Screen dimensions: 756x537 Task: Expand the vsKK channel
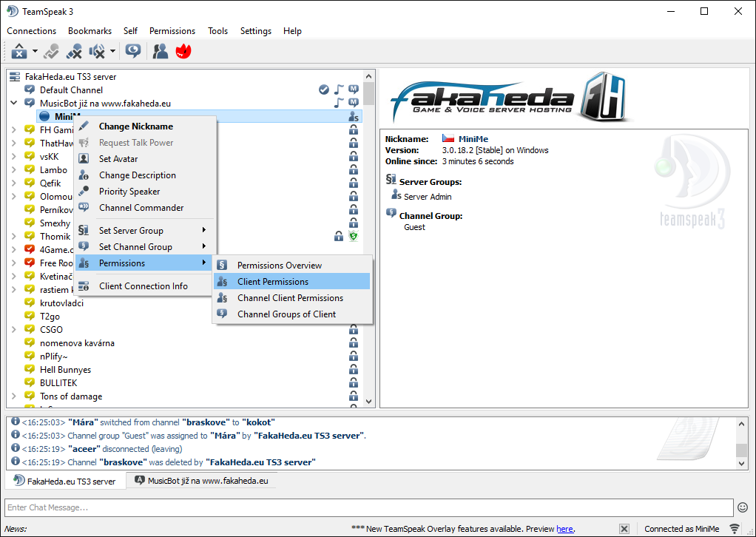point(14,156)
